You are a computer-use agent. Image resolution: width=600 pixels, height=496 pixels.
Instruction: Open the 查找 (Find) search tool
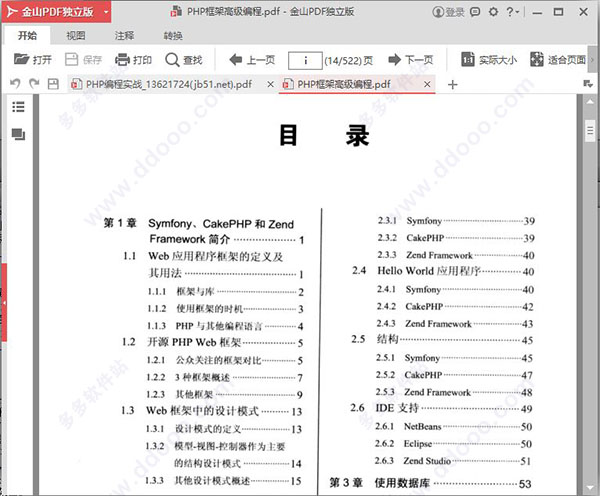click(x=184, y=60)
